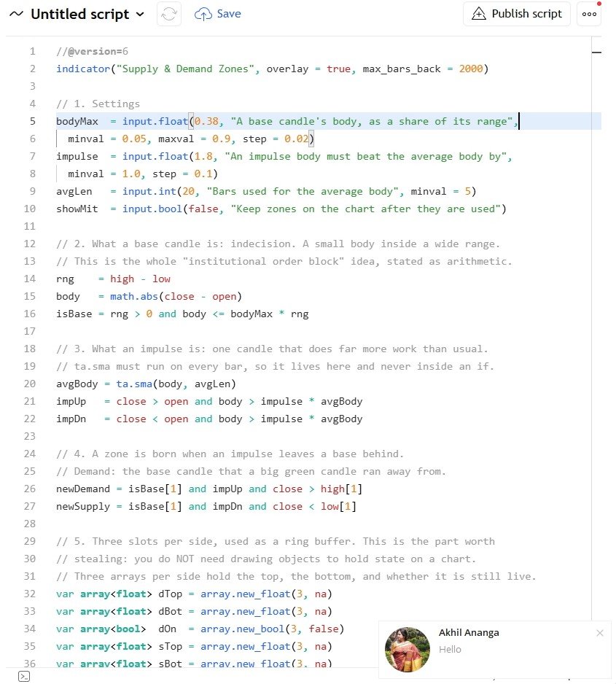The image size is (616, 684).
Task: Click the 'impDn' variable on line 22
Action: point(71,419)
